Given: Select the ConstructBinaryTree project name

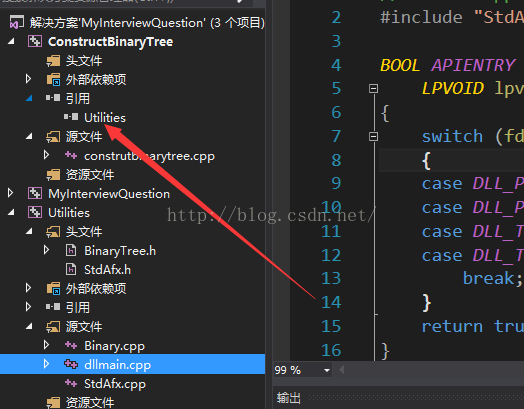Looking at the screenshot, I should pyautogui.click(x=111, y=42).
